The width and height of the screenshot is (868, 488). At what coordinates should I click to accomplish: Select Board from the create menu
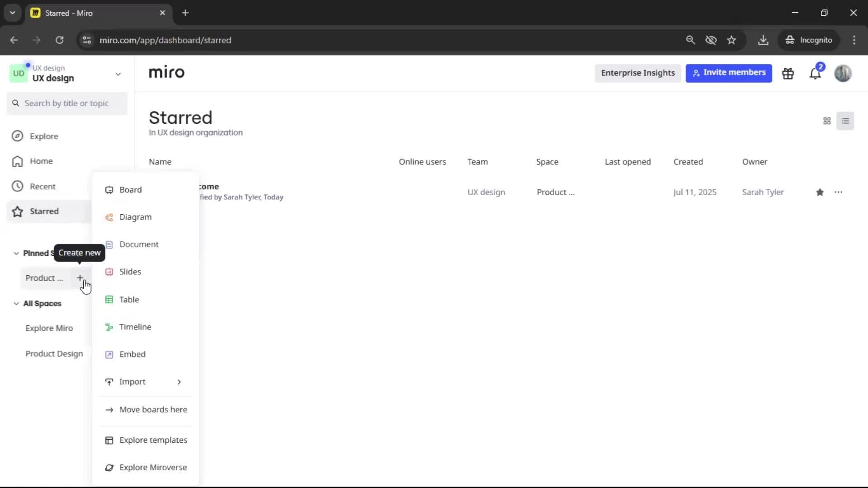pyautogui.click(x=145, y=190)
